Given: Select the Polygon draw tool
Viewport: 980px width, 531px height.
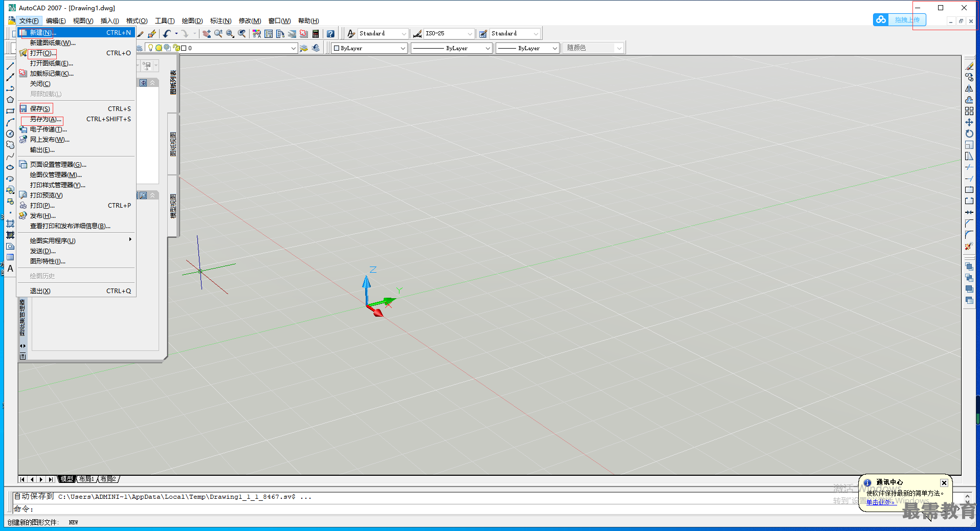Looking at the screenshot, I should (10, 100).
